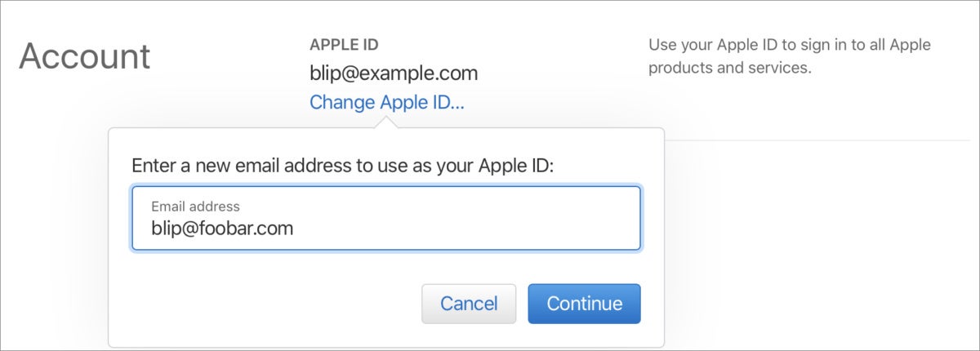The height and width of the screenshot is (351, 980).
Task: Click the 'Enter a new email address' prompt
Action: [x=343, y=166]
